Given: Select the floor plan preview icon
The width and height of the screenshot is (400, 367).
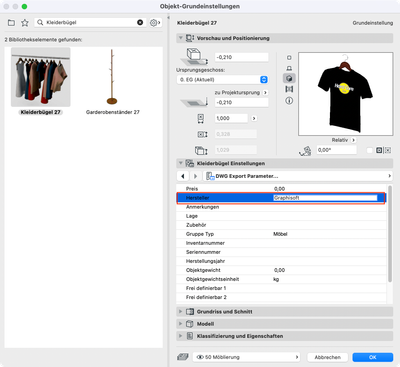Looking at the screenshot, I should tap(289, 58).
